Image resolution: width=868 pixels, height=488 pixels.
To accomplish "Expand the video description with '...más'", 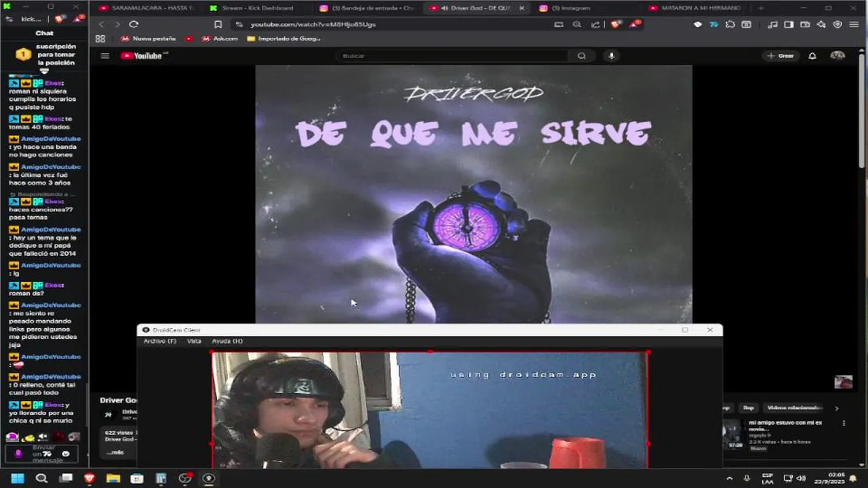I will tap(116, 452).
